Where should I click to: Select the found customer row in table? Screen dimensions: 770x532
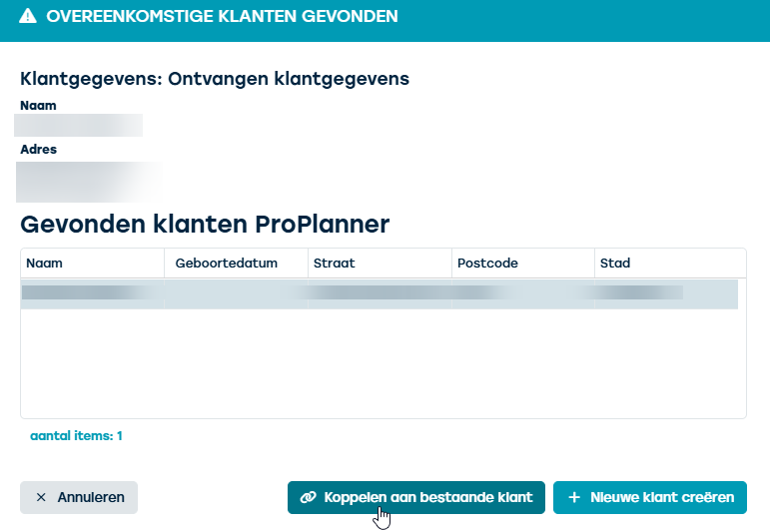click(x=380, y=294)
